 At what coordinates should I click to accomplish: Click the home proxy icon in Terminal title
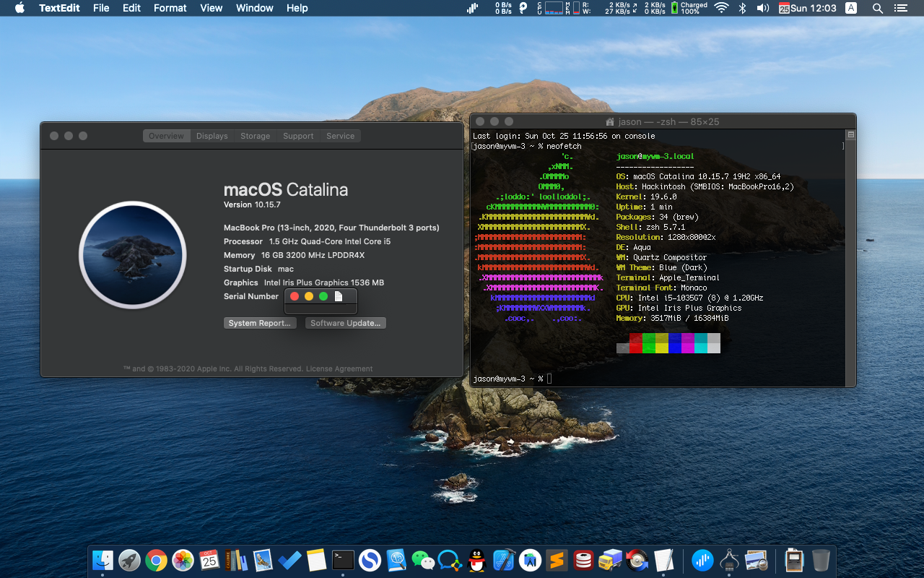coord(610,122)
